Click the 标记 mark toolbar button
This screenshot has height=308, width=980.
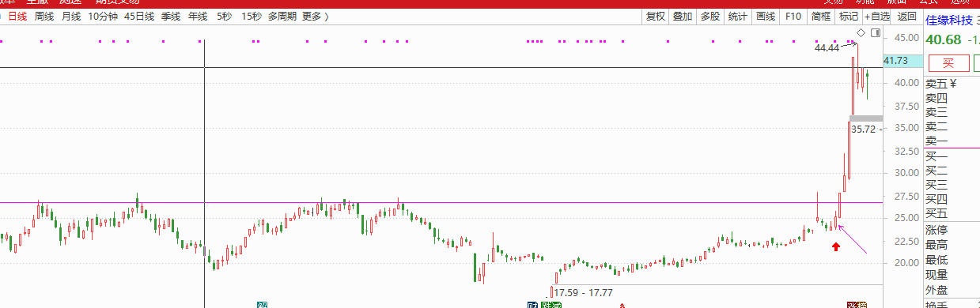[848, 16]
